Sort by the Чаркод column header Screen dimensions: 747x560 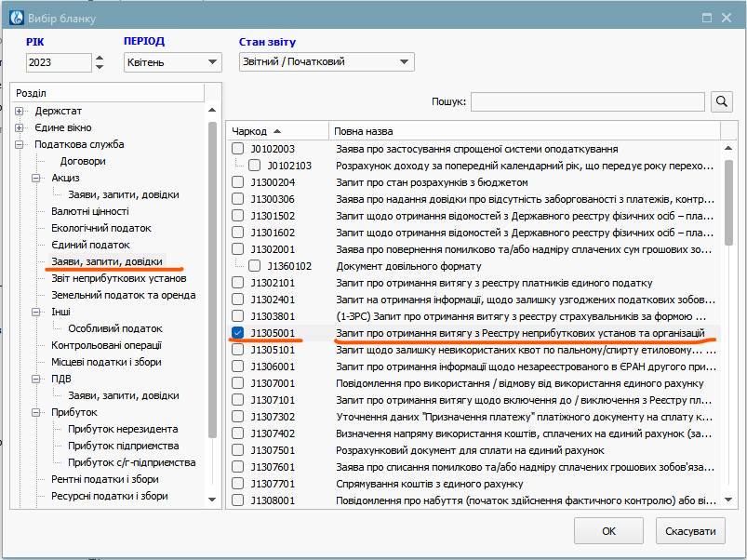(x=277, y=131)
